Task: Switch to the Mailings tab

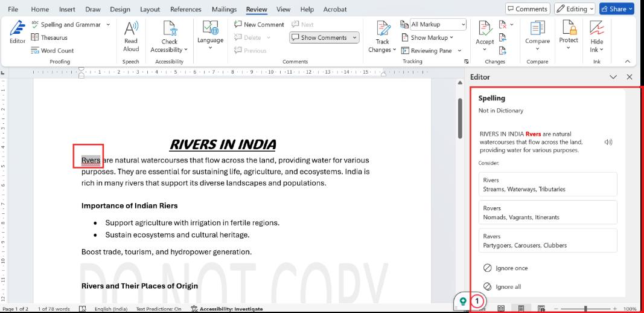Action: (224, 9)
